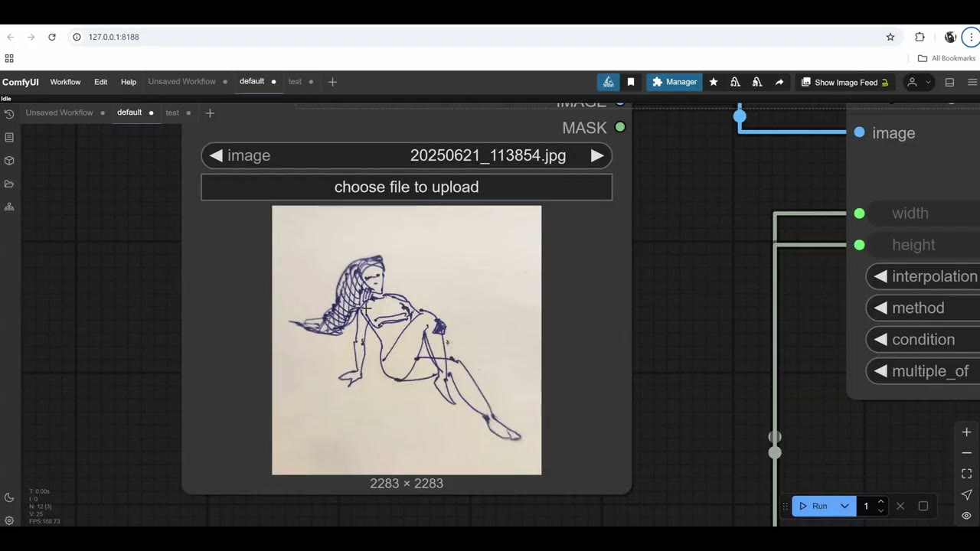980x551 pixels.
Task: Open the workflows folder sidebar icon
Action: (9, 184)
